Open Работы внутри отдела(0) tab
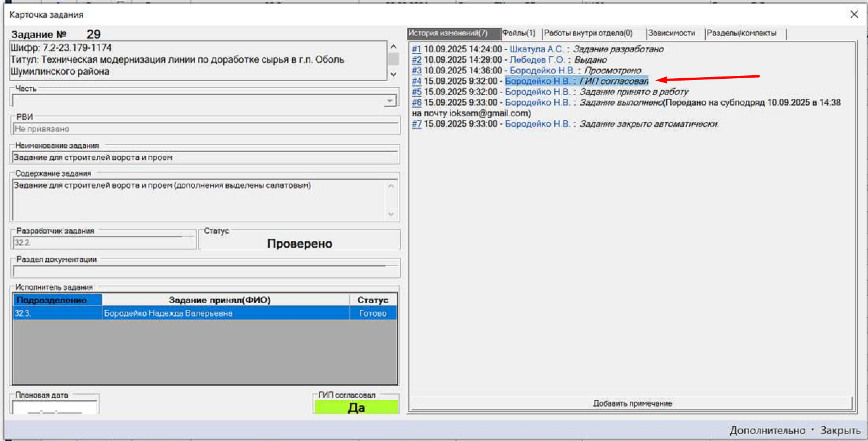This screenshot has width=868, height=441. coord(588,33)
